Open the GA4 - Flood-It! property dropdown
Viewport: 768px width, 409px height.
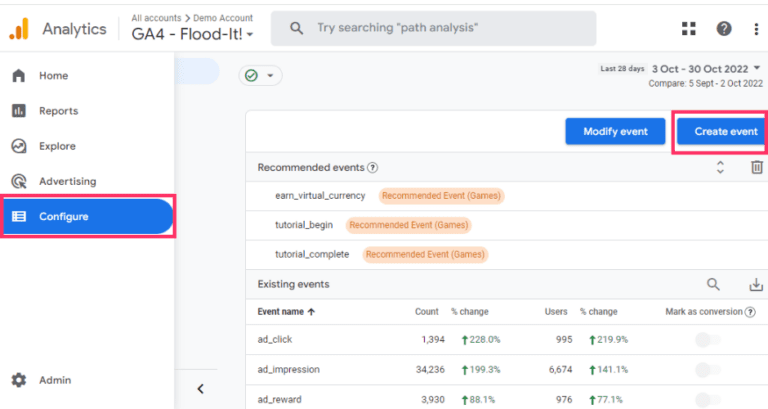pos(192,34)
